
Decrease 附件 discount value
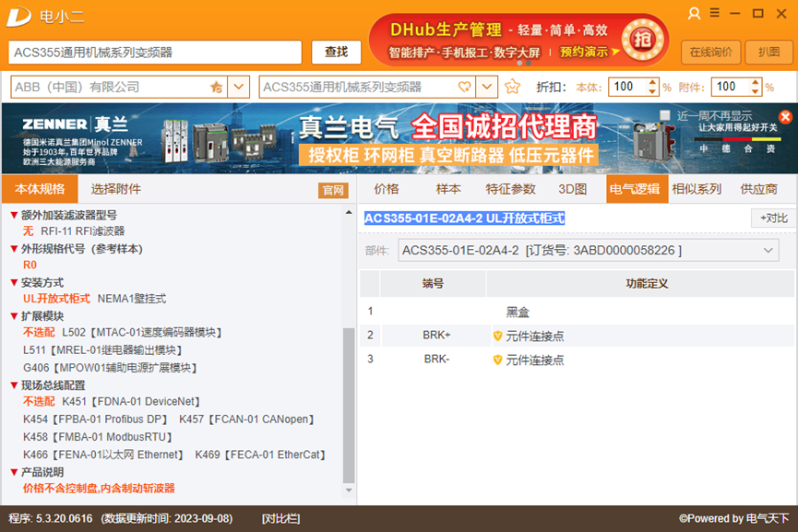tap(756, 91)
